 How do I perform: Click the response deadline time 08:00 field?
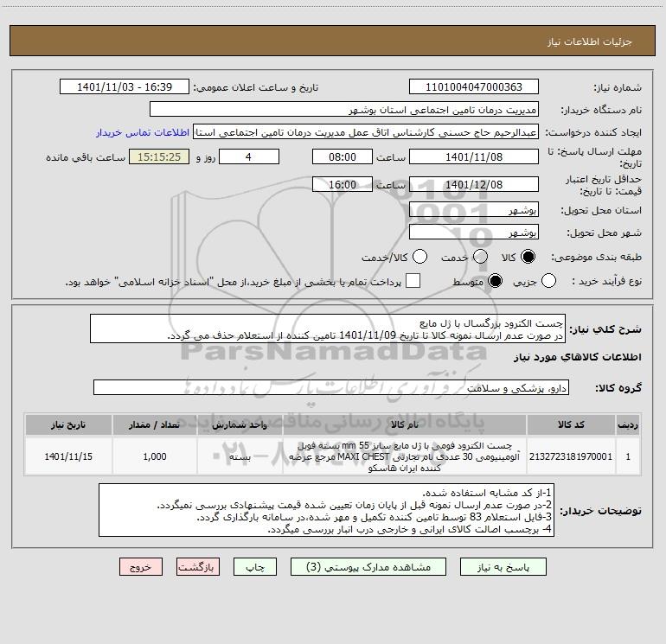(343, 156)
